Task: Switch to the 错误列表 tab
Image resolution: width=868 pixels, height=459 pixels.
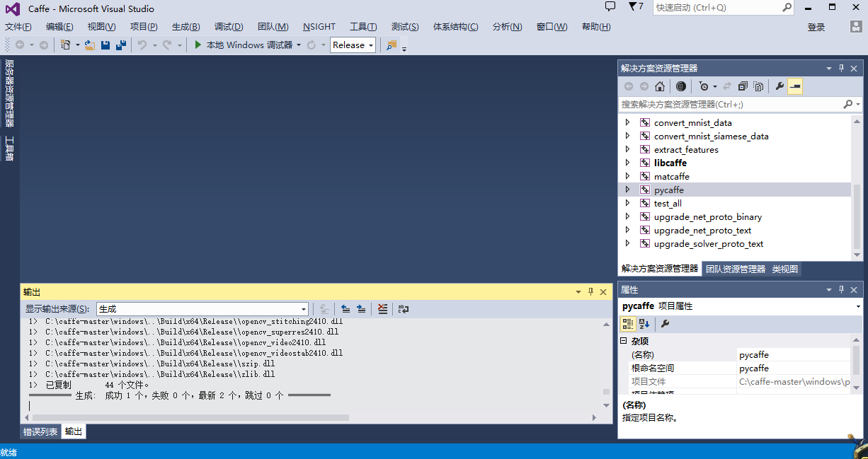Action: point(40,431)
